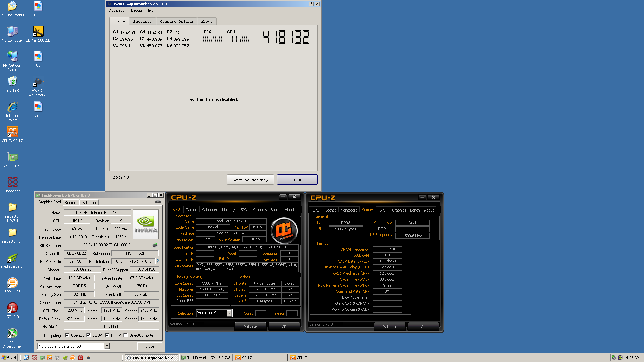Select the Recycle Bin icon

coord(12,84)
